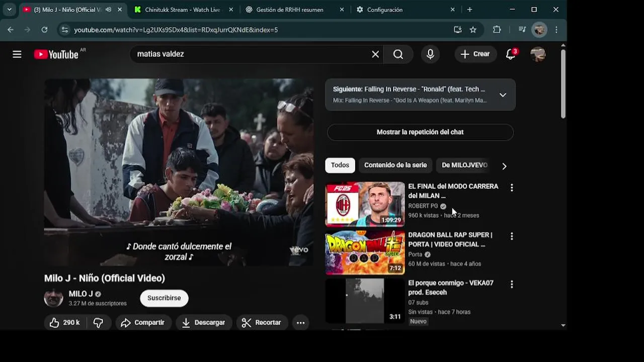Open media controls icon in Chrome toolbar
This screenshot has width=644, height=362.
point(522,30)
